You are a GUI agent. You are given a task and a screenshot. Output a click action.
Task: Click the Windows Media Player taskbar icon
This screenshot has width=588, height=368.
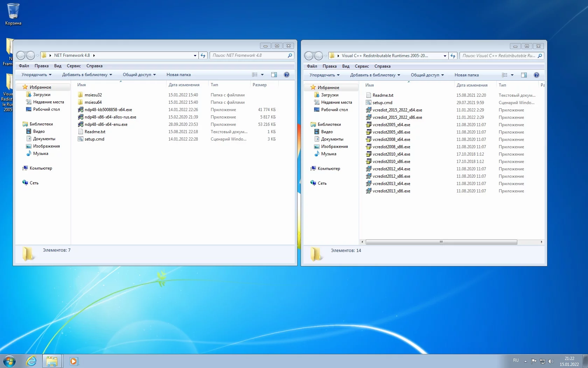(73, 361)
